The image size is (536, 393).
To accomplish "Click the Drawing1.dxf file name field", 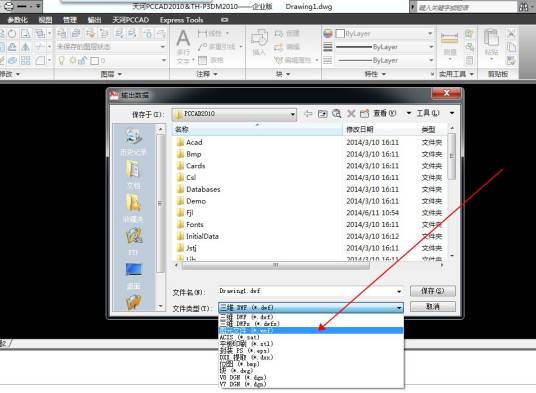I will [x=307, y=291].
